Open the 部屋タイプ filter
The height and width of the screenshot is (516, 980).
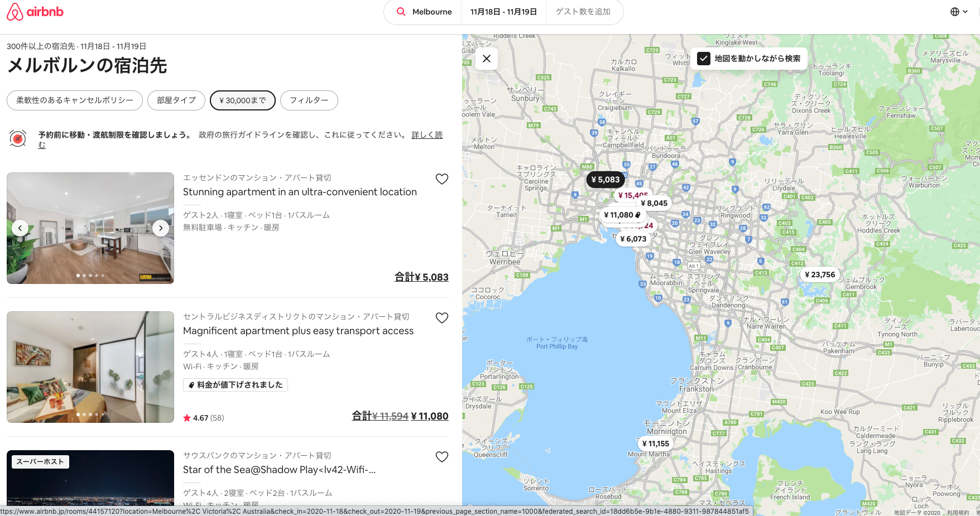[176, 100]
